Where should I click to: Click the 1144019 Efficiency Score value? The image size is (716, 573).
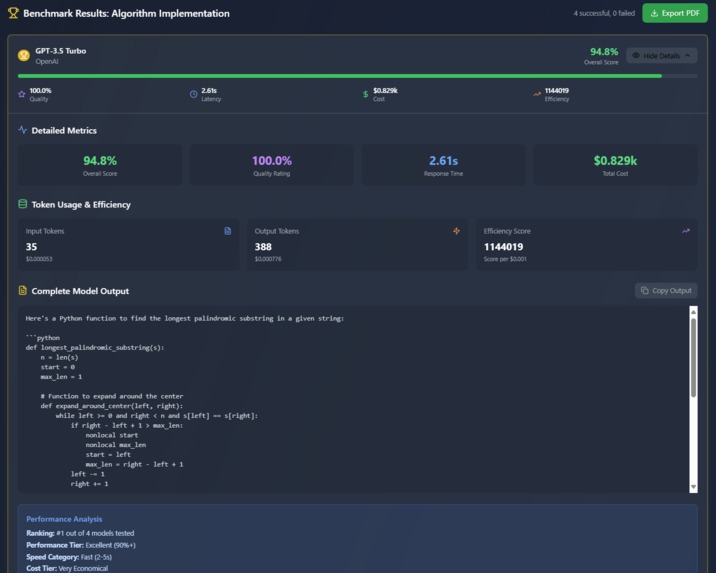pos(504,247)
